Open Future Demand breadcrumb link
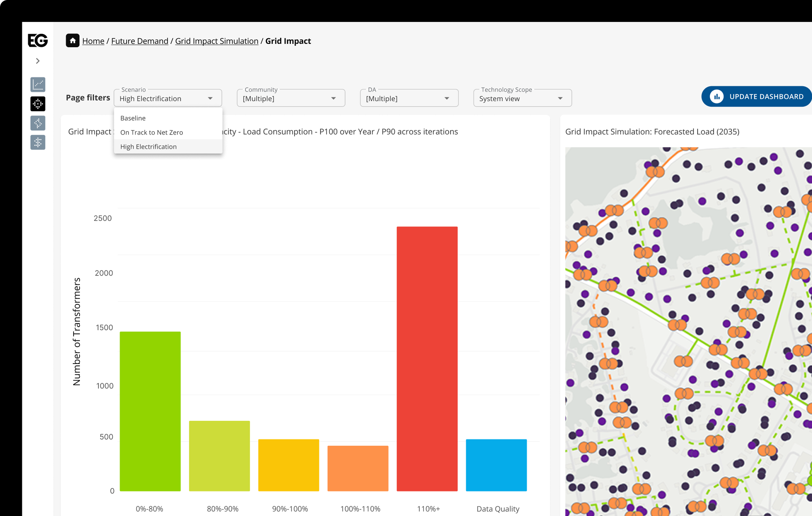 [140, 41]
